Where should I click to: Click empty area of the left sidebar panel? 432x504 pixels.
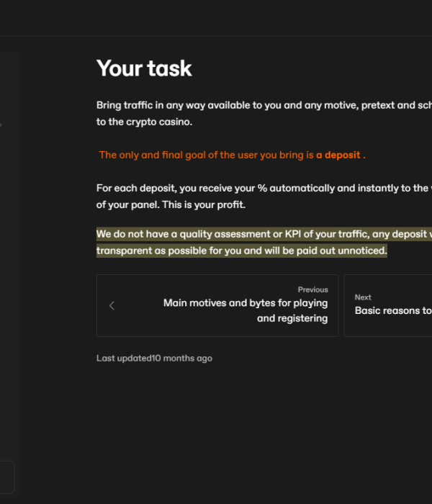pyautogui.click(x=9, y=288)
